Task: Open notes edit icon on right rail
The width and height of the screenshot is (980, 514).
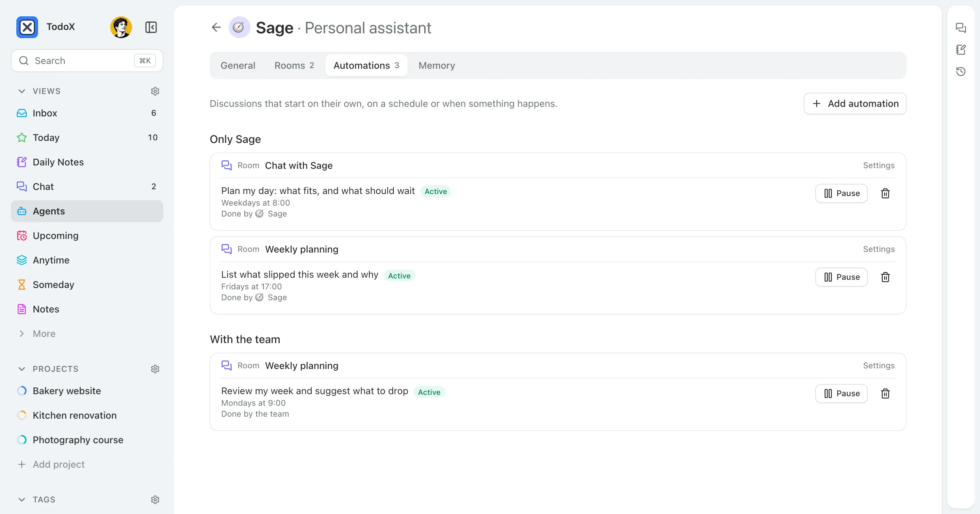Action: point(961,49)
